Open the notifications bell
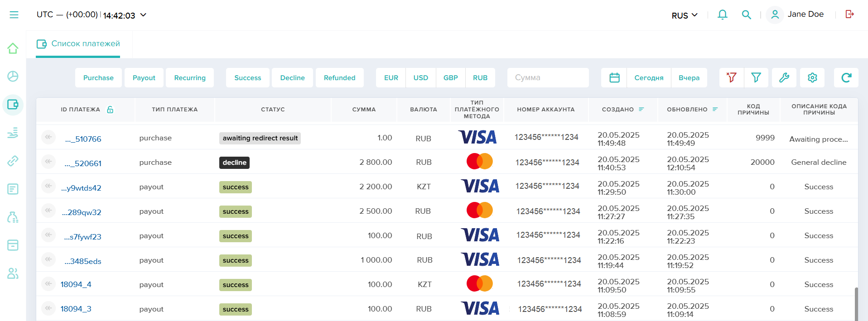Viewport: 868px width, 321px height. pyautogui.click(x=722, y=15)
